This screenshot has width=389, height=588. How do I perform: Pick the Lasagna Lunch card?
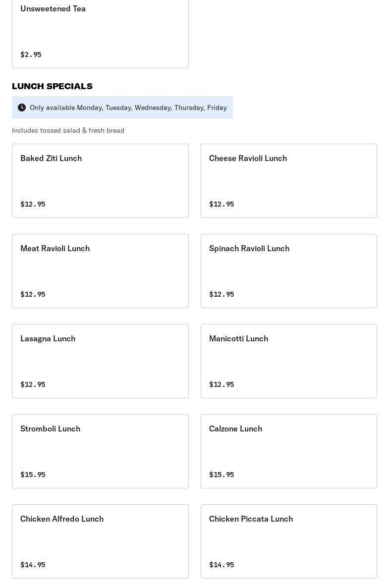click(100, 361)
